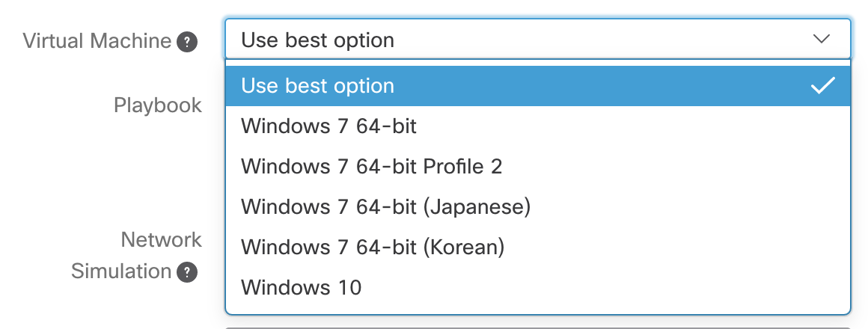This screenshot has width=868, height=329.
Task: Focus the partially visible field below the list
Action: pos(537,328)
